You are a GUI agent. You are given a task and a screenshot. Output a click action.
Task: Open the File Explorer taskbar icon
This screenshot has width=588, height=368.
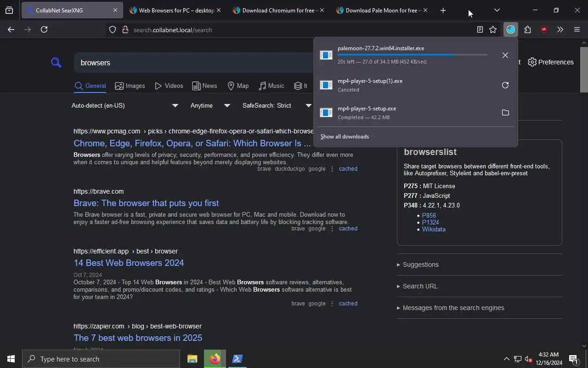tap(192, 359)
